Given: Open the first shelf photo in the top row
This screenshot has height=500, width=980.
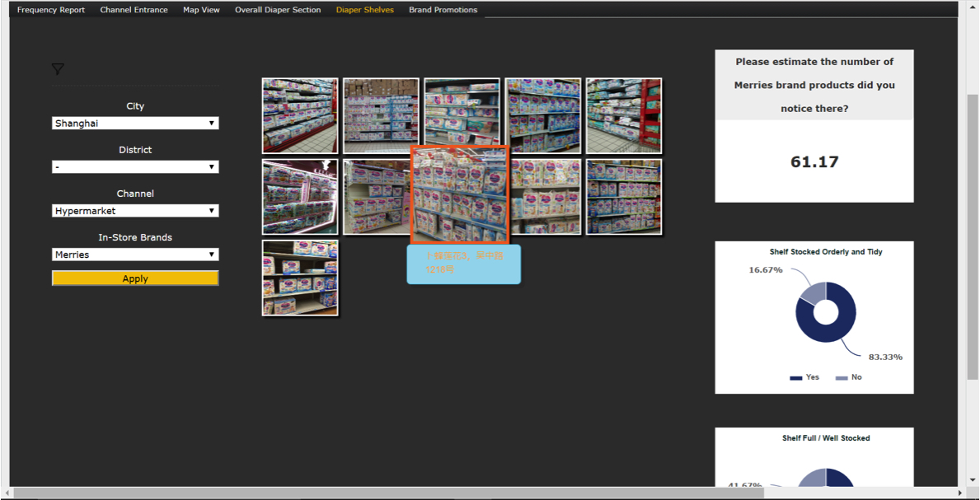Looking at the screenshot, I should pyautogui.click(x=300, y=115).
